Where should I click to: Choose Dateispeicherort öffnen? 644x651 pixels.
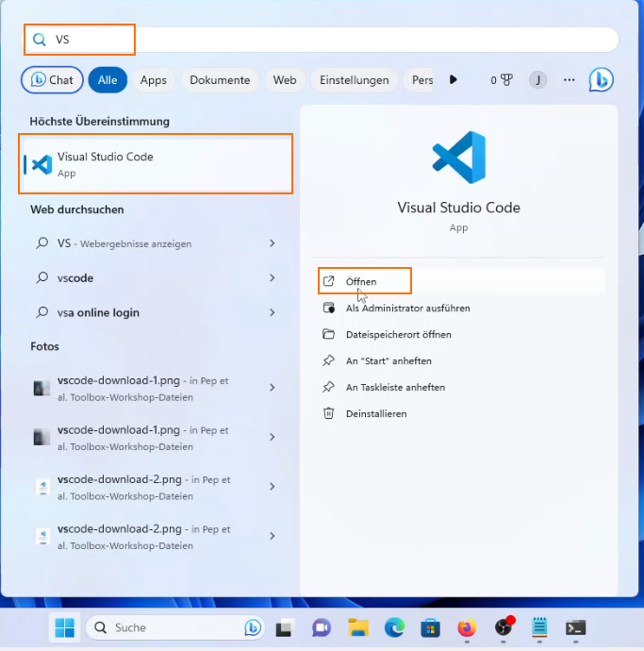pyautogui.click(x=459, y=334)
